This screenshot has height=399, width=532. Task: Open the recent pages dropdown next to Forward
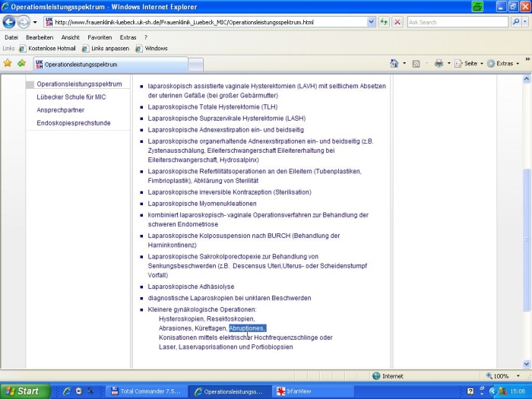[35, 22]
